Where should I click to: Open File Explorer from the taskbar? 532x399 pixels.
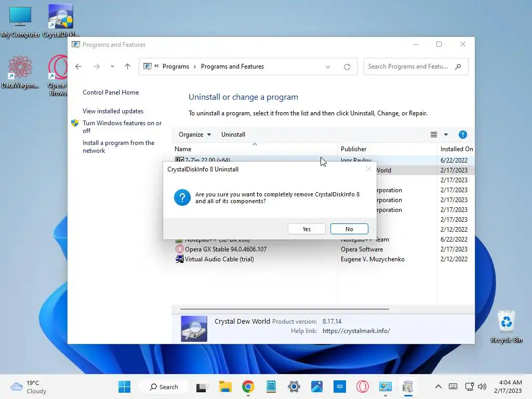tap(225, 387)
